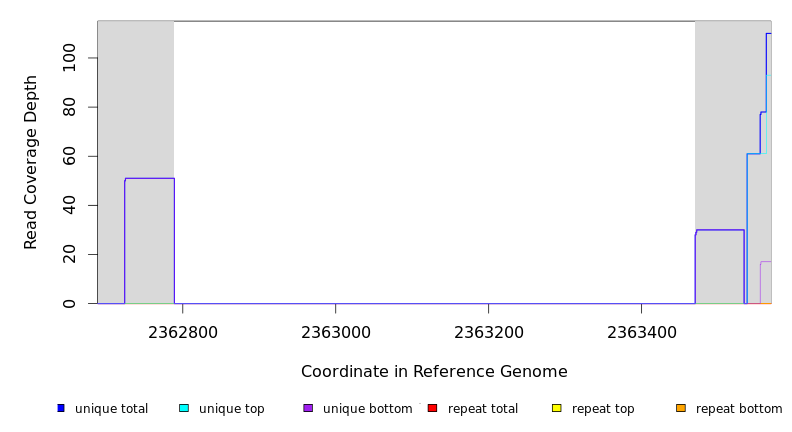The width and height of the screenshot is (792, 432).
Task: Click the cyan unique top legend swatch
Action: pos(184,408)
